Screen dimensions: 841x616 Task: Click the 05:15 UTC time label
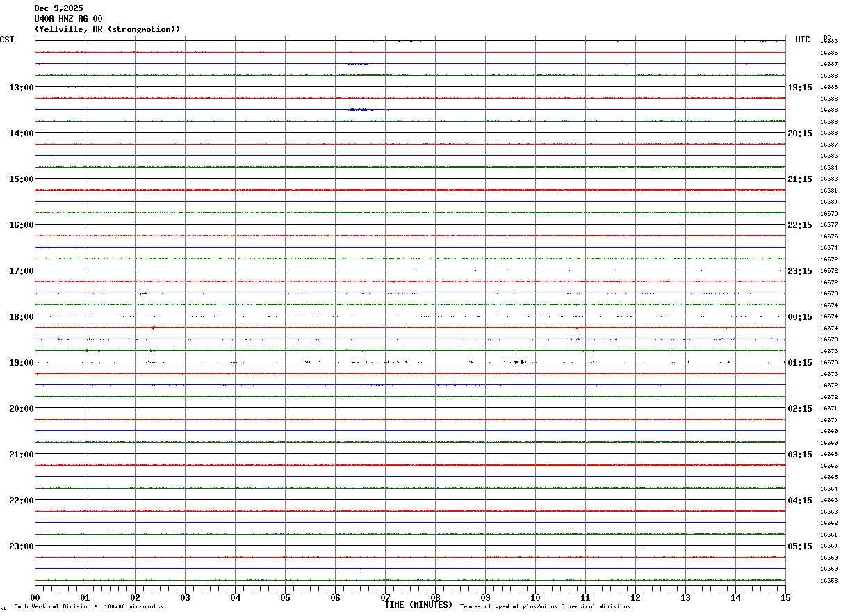pyautogui.click(x=800, y=546)
